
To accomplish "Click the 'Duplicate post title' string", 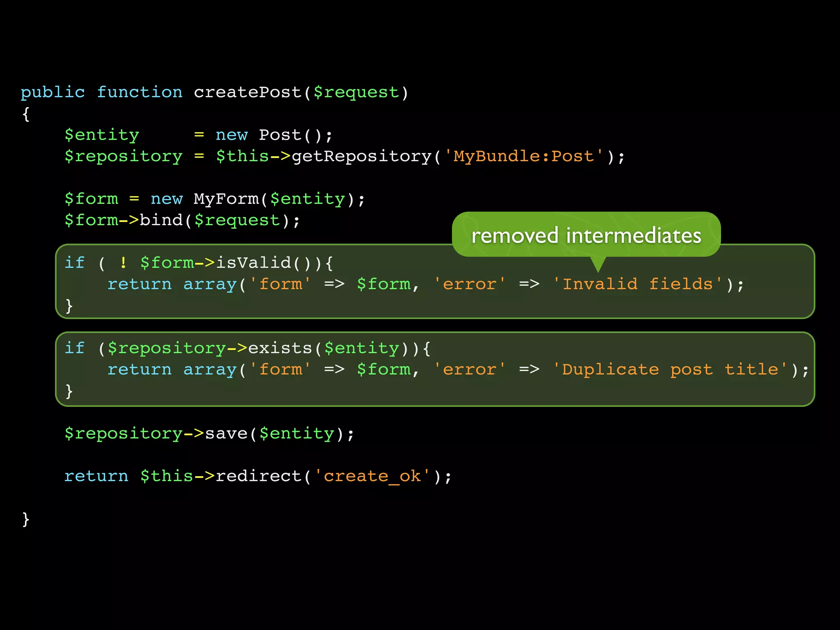I will tap(670, 370).
